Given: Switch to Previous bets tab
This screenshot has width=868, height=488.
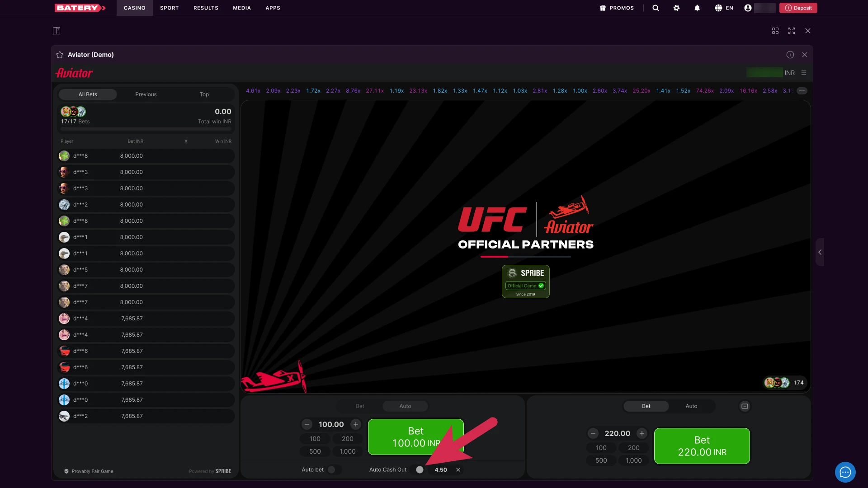Looking at the screenshot, I should (x=146, y=94).
